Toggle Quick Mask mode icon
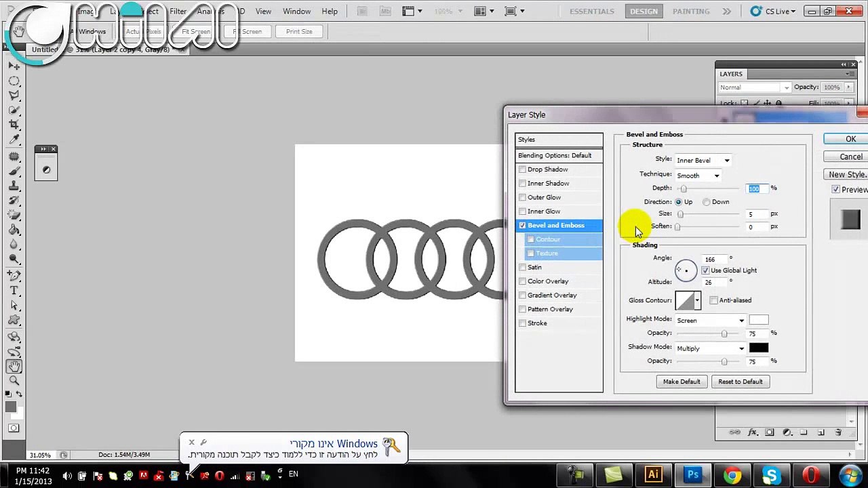The height and width of the screenshot is (488, 868). pos(14,428)
